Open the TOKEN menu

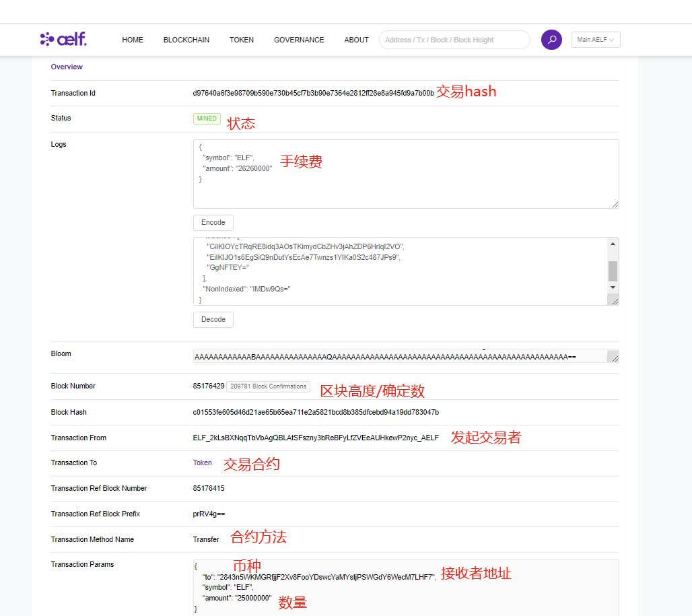[x=242, y=40]
